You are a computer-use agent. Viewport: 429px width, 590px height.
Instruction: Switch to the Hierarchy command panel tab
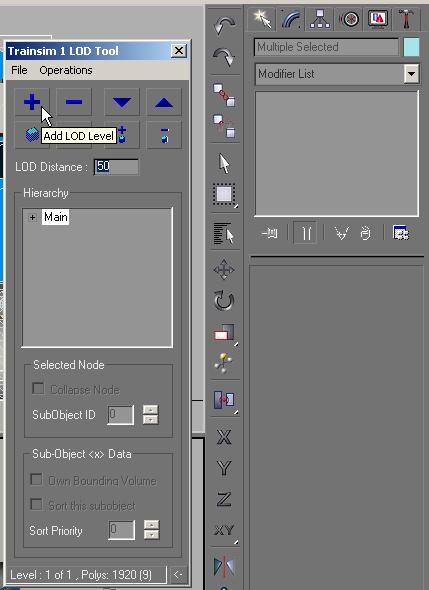(x=320, y=19)
